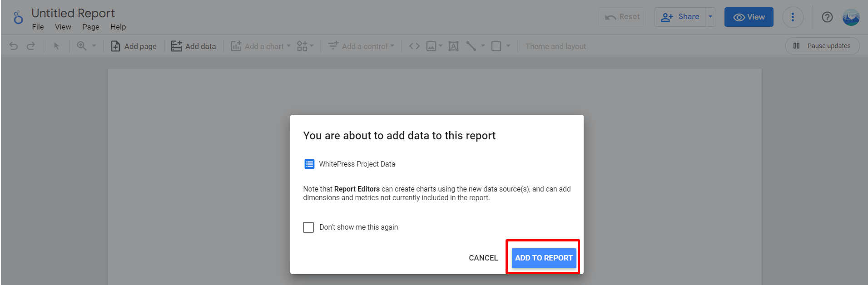Click the Looker Studio logo icon
868x285 pixels.
click(18, 17)
